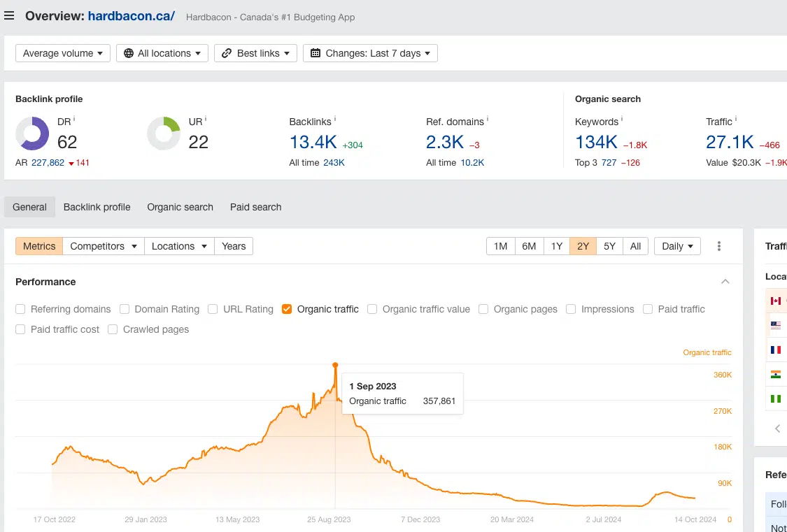787x532 pixels.
Task: Open the Daily granularity dropdown
Action: 676,245
